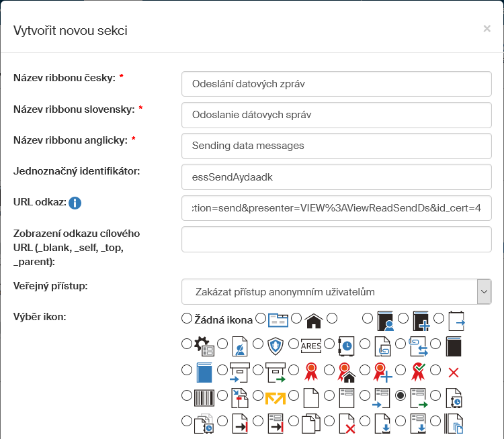Open the Veřejný přístup dropdown

[336, 292]
